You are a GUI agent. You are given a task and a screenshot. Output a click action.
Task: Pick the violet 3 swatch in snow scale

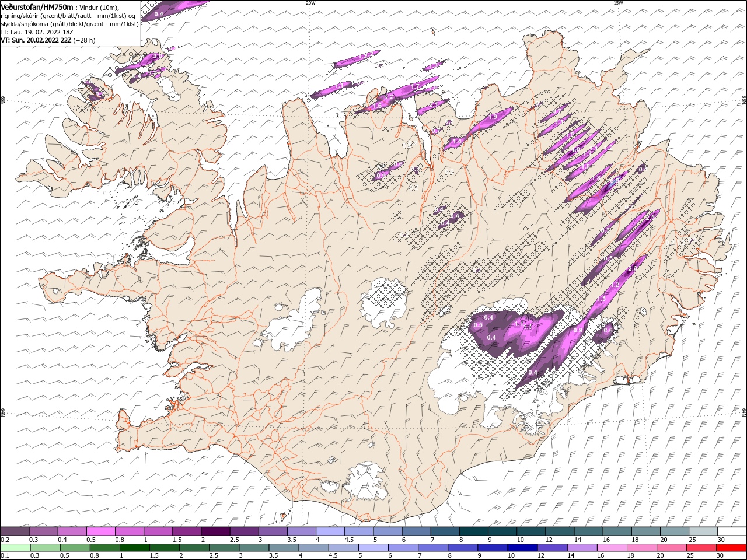[273, 531]
